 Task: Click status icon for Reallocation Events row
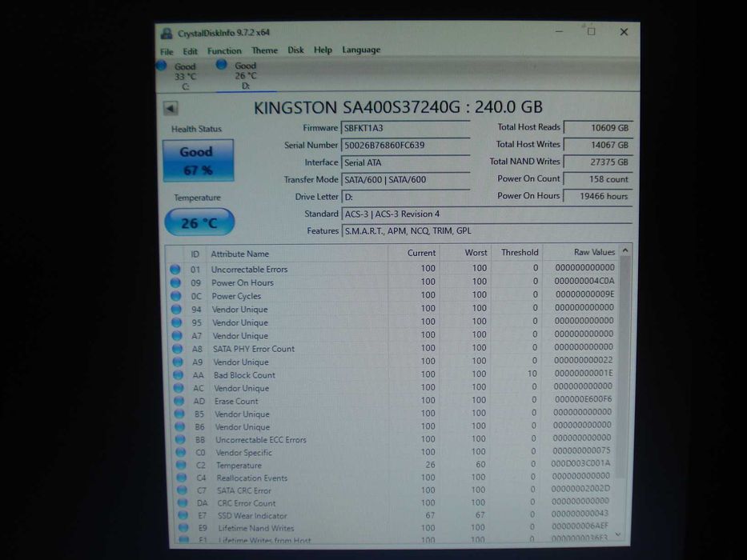(182, 478)
